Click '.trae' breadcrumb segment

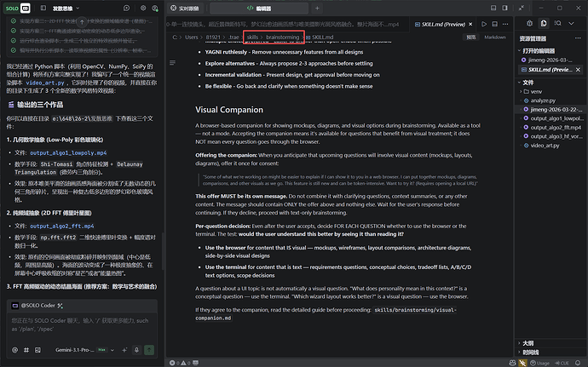coord(233,37)
